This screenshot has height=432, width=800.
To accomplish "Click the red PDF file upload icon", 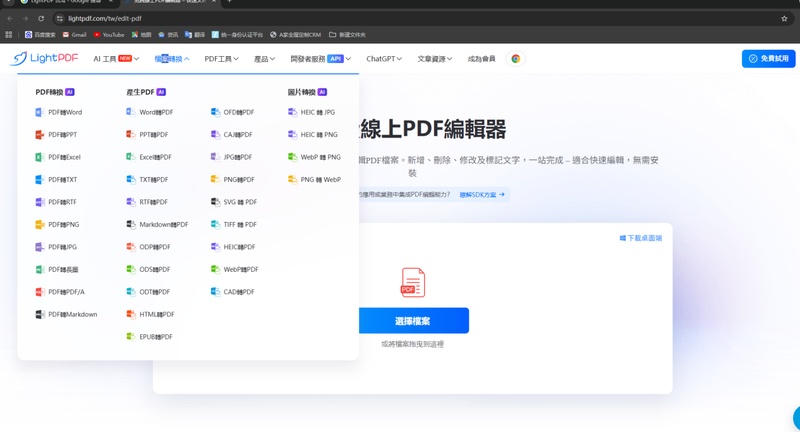I will point(413,282).
